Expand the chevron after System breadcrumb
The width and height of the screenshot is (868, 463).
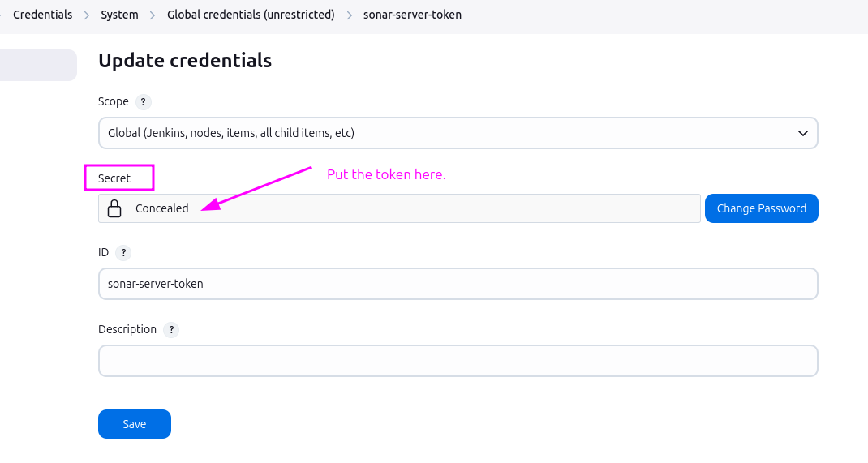pos(153,15)
